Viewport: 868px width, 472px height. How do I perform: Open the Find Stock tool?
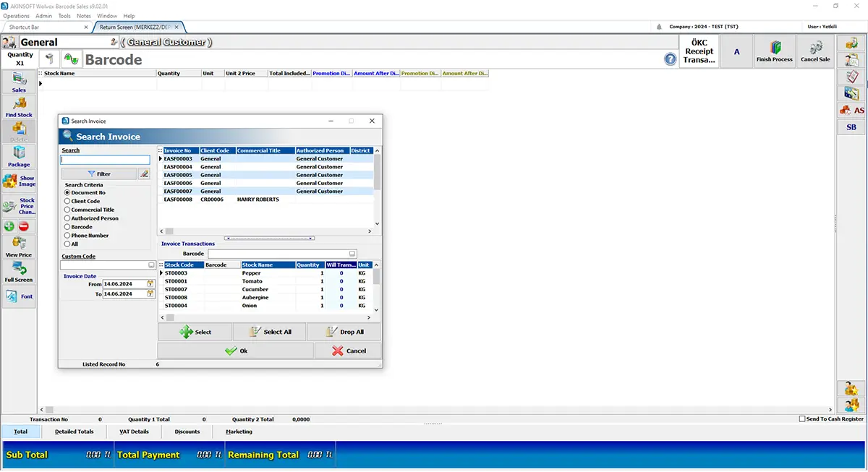tap(19, 107)
